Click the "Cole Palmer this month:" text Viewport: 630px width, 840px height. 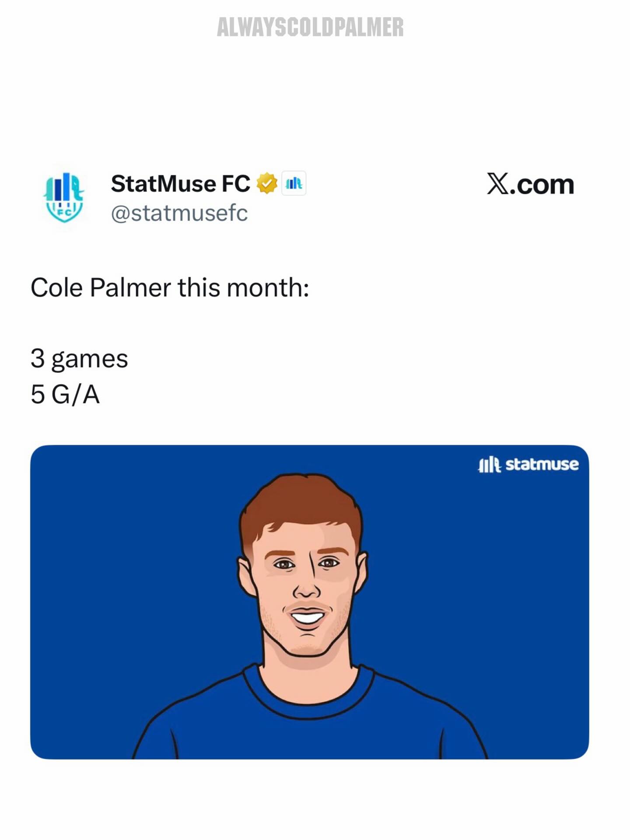click(170, 288)
